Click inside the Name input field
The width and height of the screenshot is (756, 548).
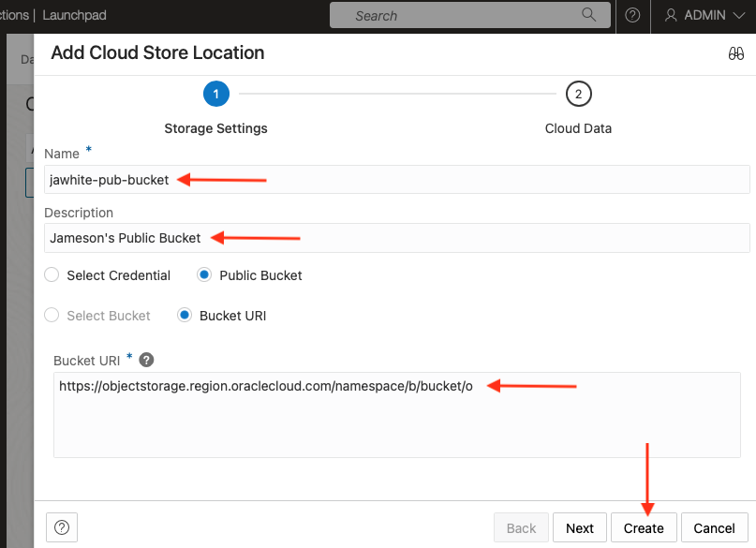(281, 179)
